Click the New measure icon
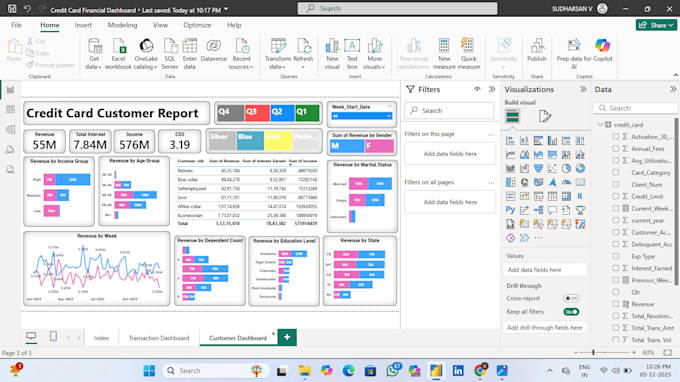This screenshot has height=382, width=680. coord(444,46)
